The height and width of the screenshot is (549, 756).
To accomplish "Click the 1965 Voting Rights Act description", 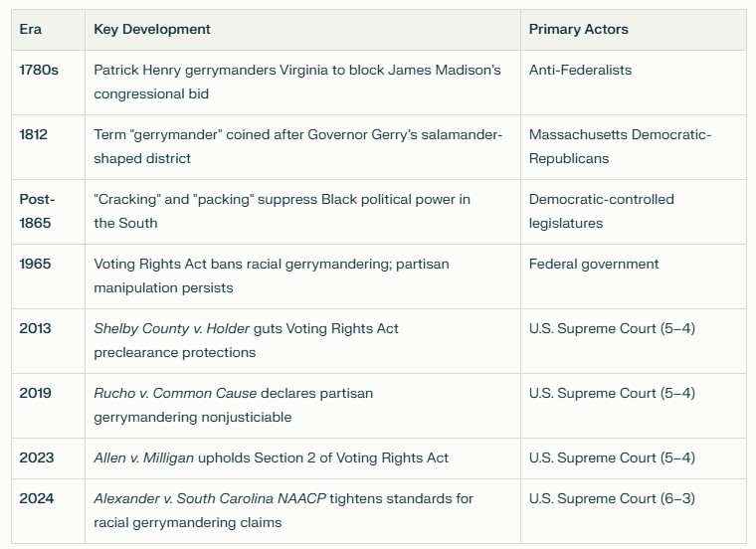I will [x=272, y=275].
